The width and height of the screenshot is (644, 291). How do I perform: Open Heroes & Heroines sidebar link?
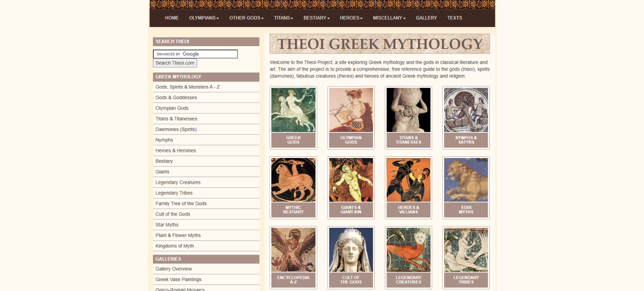pos(206,151)
